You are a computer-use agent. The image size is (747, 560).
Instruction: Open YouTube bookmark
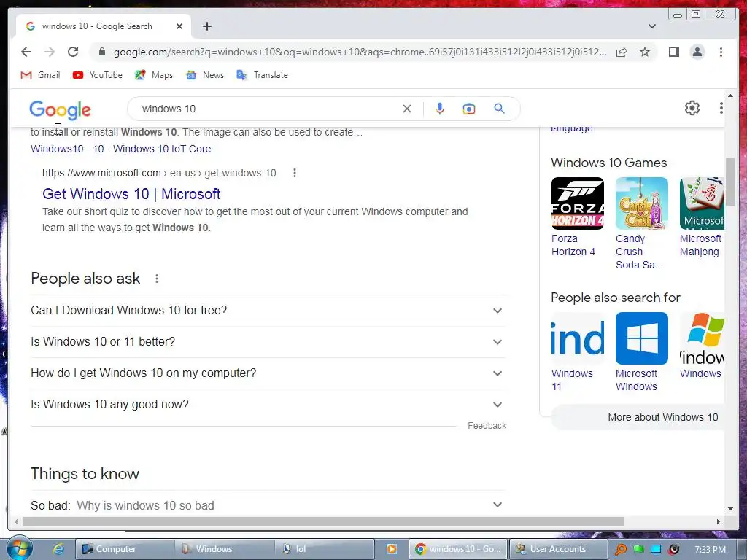tap(98, 75)
